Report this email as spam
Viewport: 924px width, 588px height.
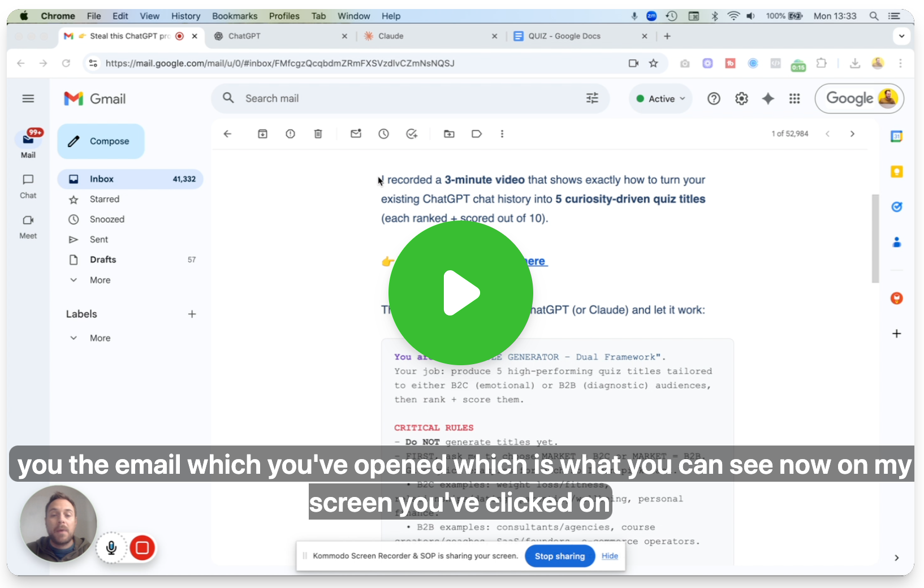coord(290,134)
